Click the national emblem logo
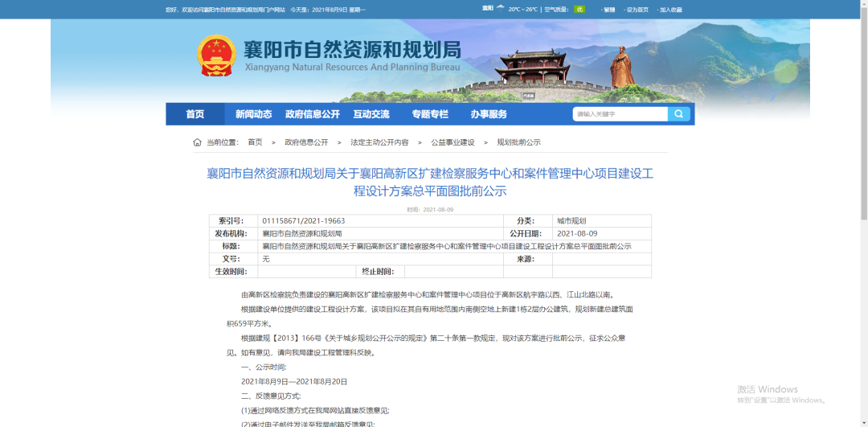Image resolution: width=868 pixels, height=427 pixels. click(217, 56)
